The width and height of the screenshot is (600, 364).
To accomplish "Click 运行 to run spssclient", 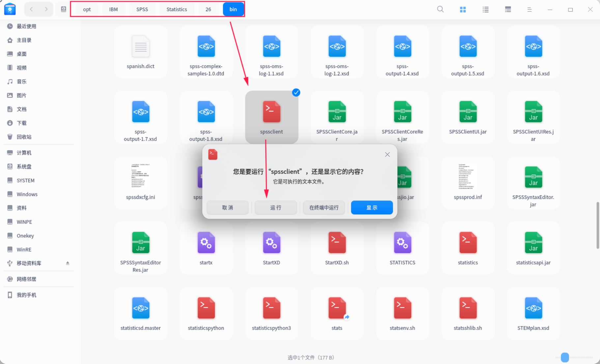I will tap(275, 208).
